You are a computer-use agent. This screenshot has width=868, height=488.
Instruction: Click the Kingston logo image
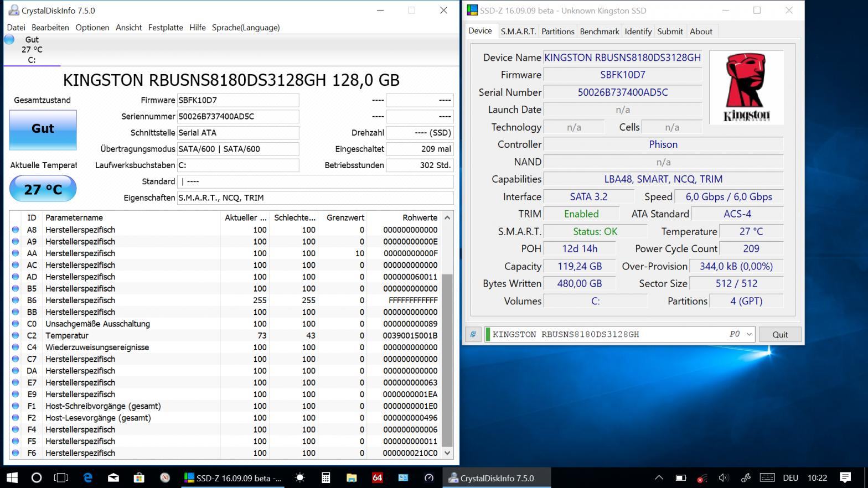(746, 87)
